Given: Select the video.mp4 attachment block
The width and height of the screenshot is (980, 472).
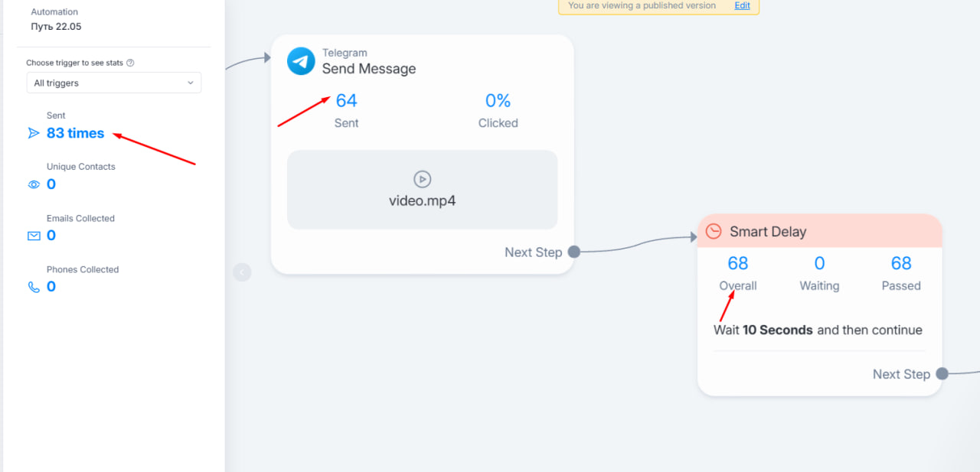Looking at the screenshot, I should coord(422,190).
